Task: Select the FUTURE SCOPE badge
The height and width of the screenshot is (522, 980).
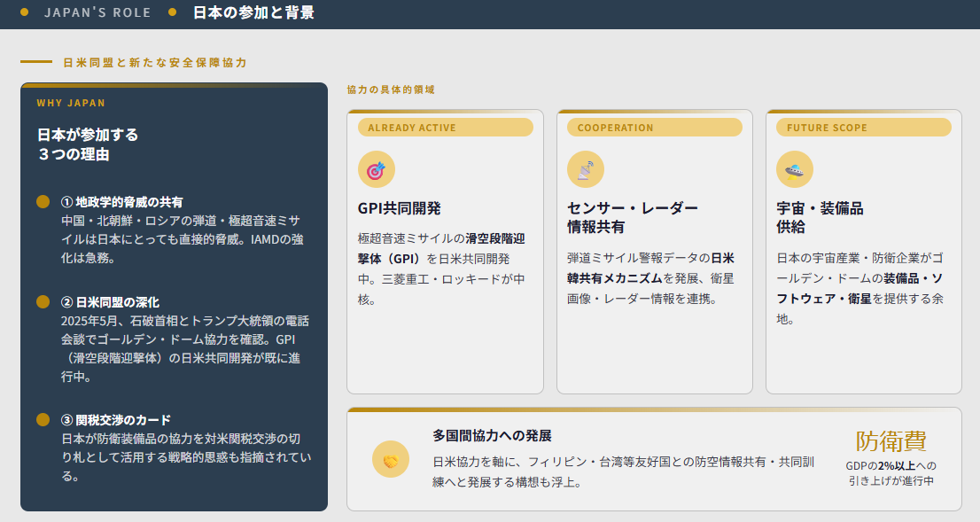Action: coord(863,128)
